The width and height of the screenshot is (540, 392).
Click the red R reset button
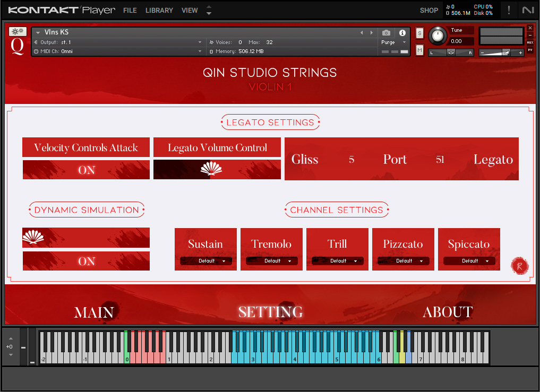tap(519, 266)
